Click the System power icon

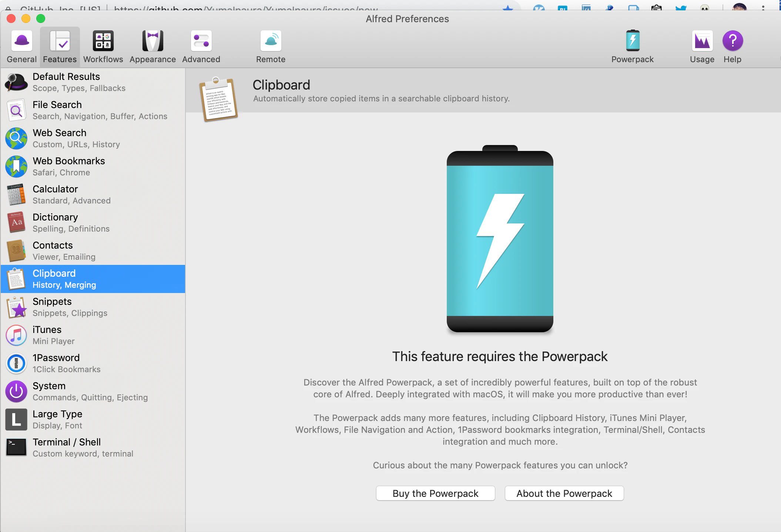[x=16, y=391]
